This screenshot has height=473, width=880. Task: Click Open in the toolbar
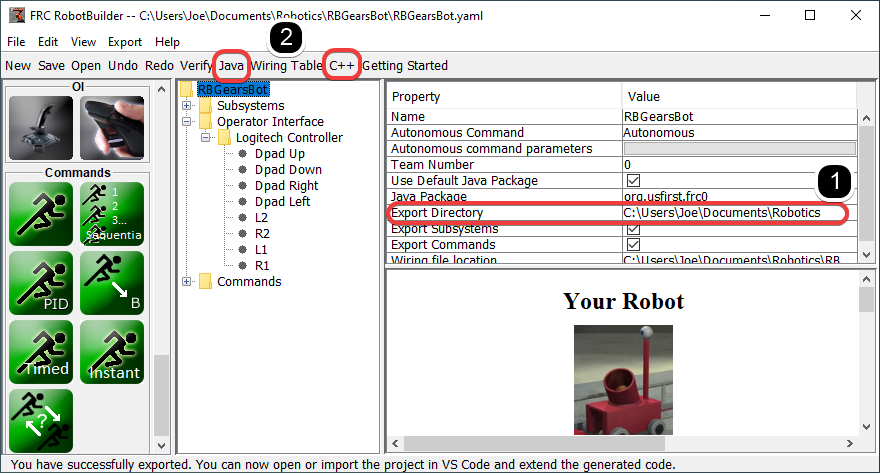86,66
